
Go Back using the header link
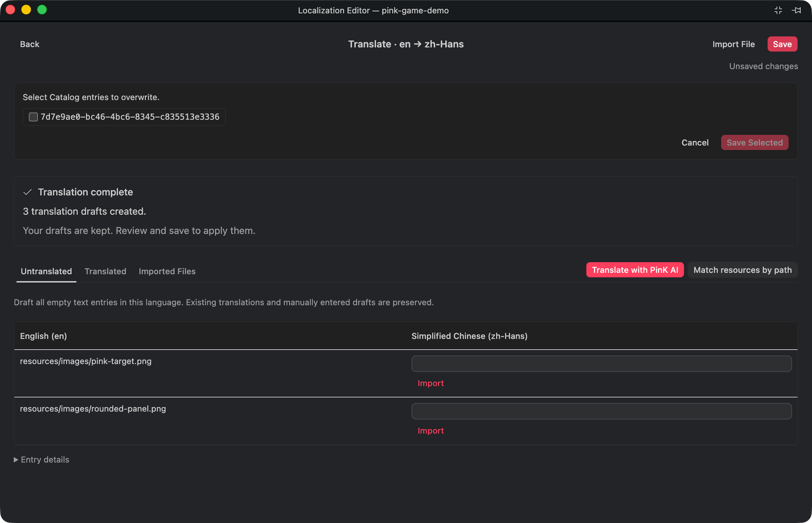pyautogui.click(x=30, y=44)
